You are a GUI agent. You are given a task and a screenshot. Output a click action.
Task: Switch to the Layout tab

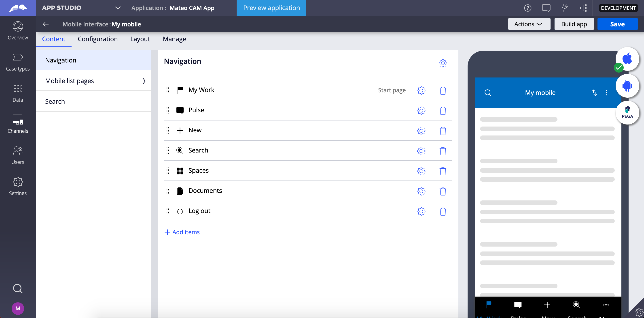point(140,39)
